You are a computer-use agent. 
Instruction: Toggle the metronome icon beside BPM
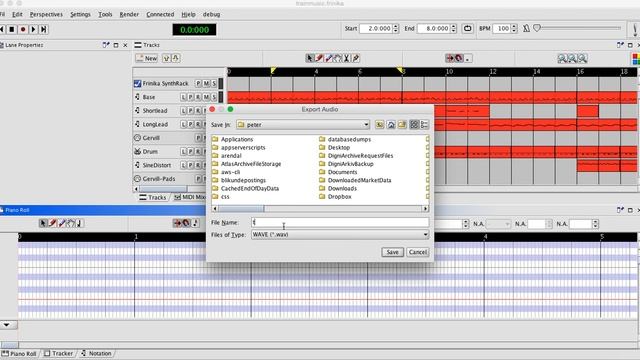coord(527,29)
